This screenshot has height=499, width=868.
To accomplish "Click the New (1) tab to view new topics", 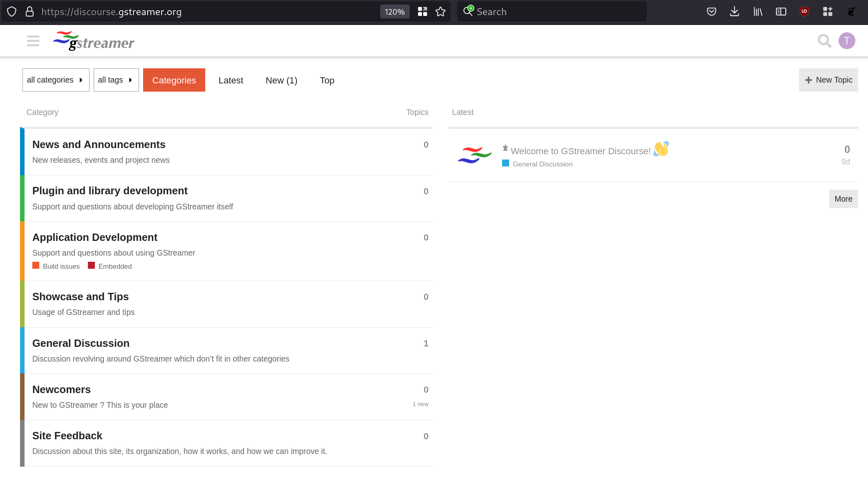I will [281, 80].
